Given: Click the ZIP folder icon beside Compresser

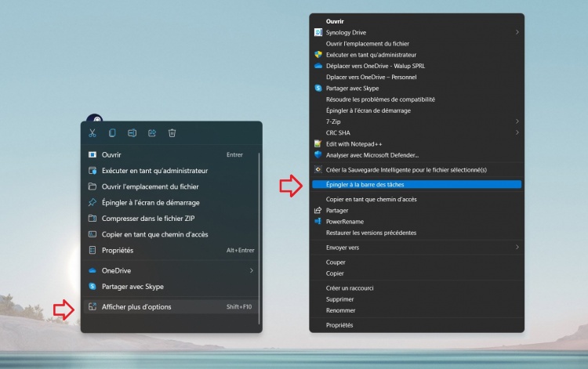Looking at the screenshot, I should [x=93, y=219].
